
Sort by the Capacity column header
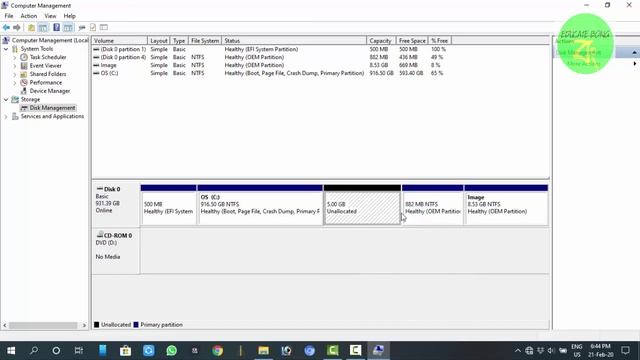point(381,41)
